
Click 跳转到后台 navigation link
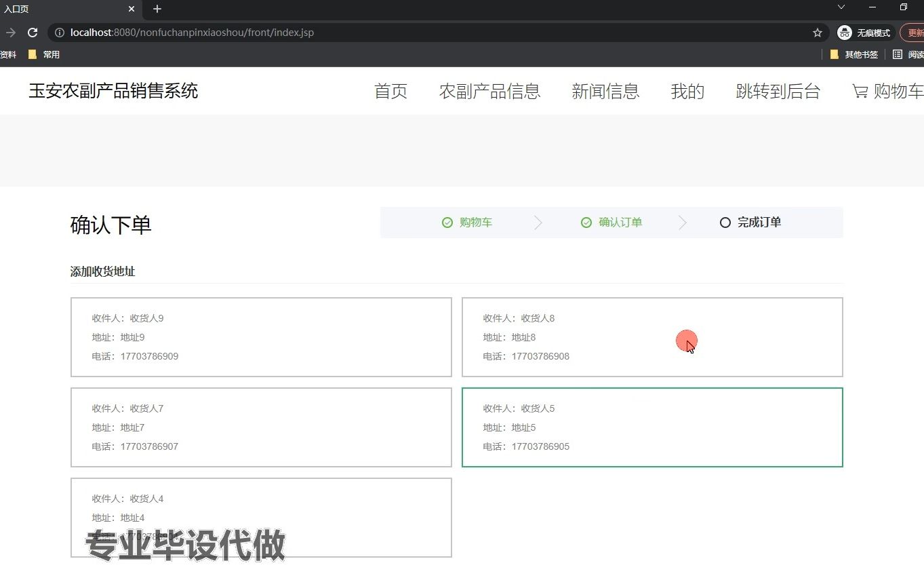point(778,92)
